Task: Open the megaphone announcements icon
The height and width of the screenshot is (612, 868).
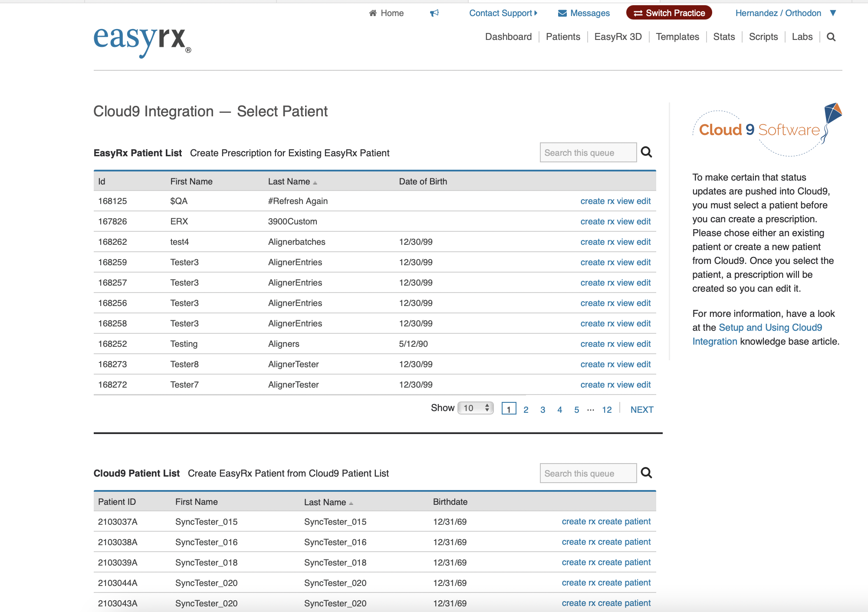Action: 434,13
